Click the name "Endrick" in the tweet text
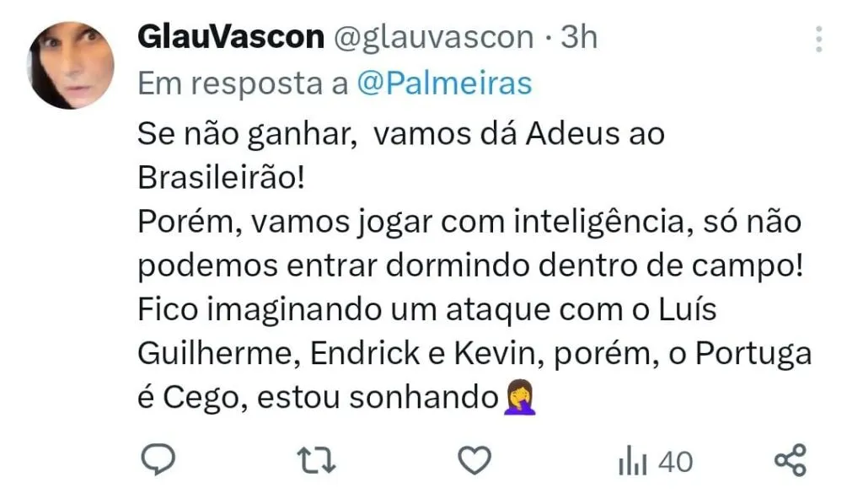 (x=364, y=353)
